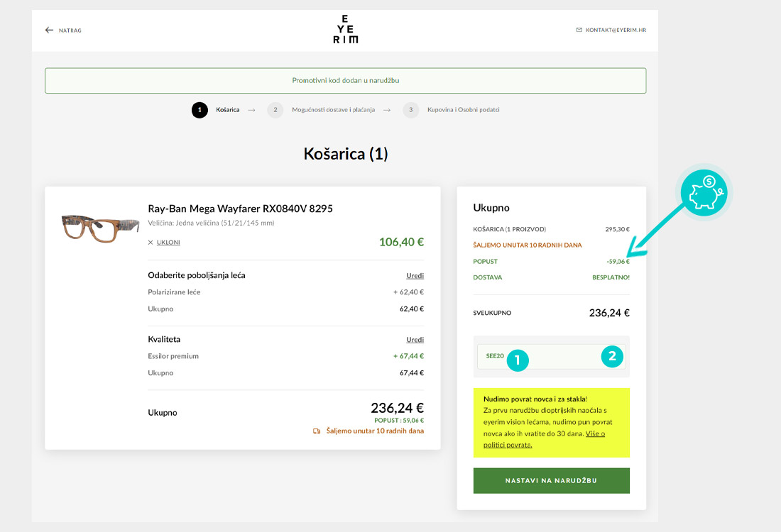
Task: Click the promo code input field containing SEE20
Action: pyautogui.click(x=552, y=356)
